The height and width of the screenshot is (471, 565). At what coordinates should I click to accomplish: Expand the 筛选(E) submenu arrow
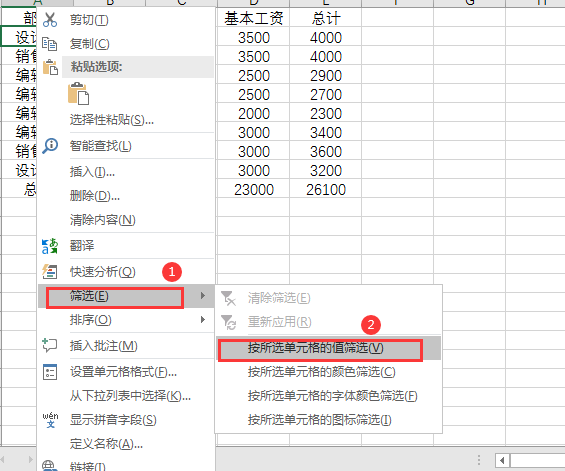[203, 296]
